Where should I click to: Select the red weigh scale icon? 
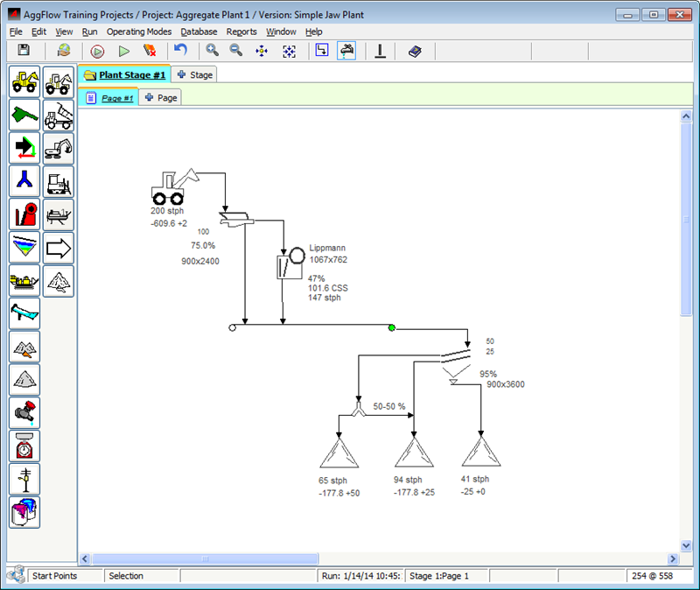(24, 446)
